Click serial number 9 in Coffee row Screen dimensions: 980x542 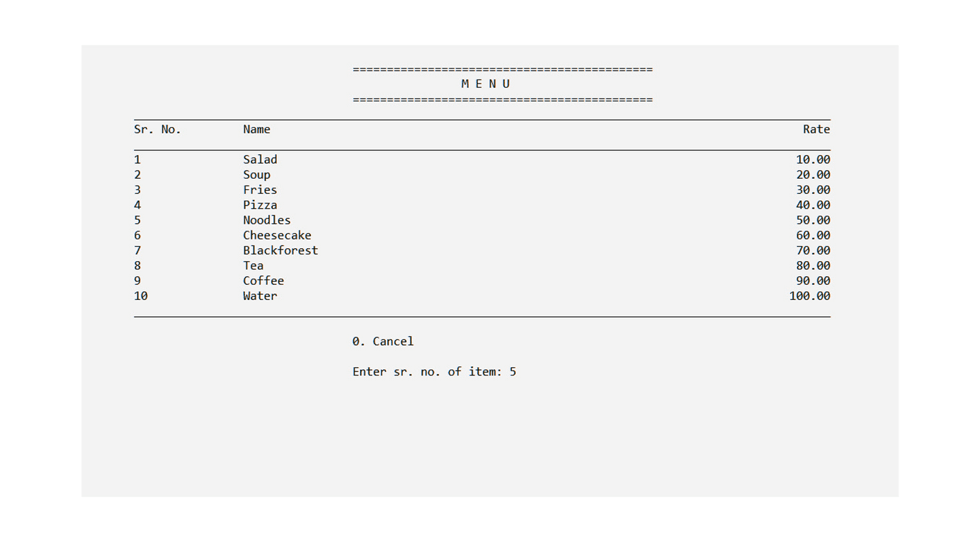pyautogui.click(x=137, y=281)
